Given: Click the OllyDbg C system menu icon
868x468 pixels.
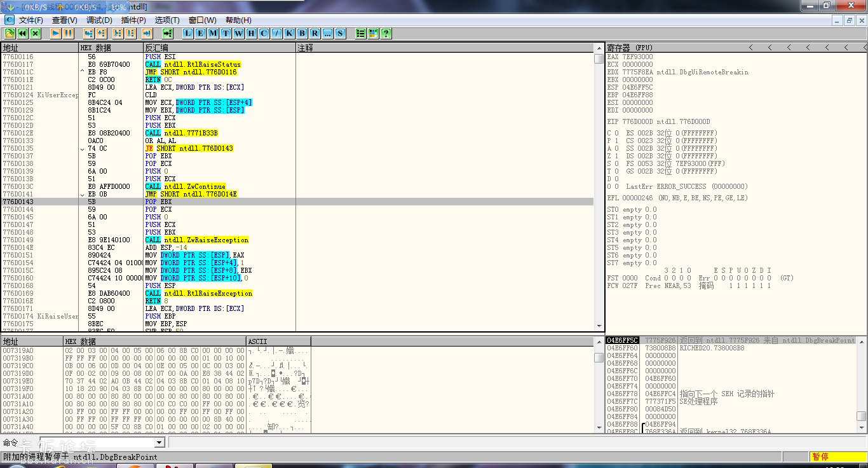Looking at the screenshot, I should tap(10, 20).
